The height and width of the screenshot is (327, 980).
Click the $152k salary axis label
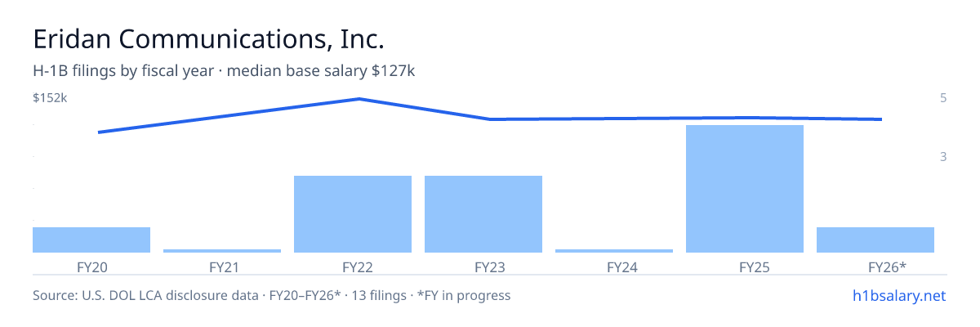(x=50, y=98)
